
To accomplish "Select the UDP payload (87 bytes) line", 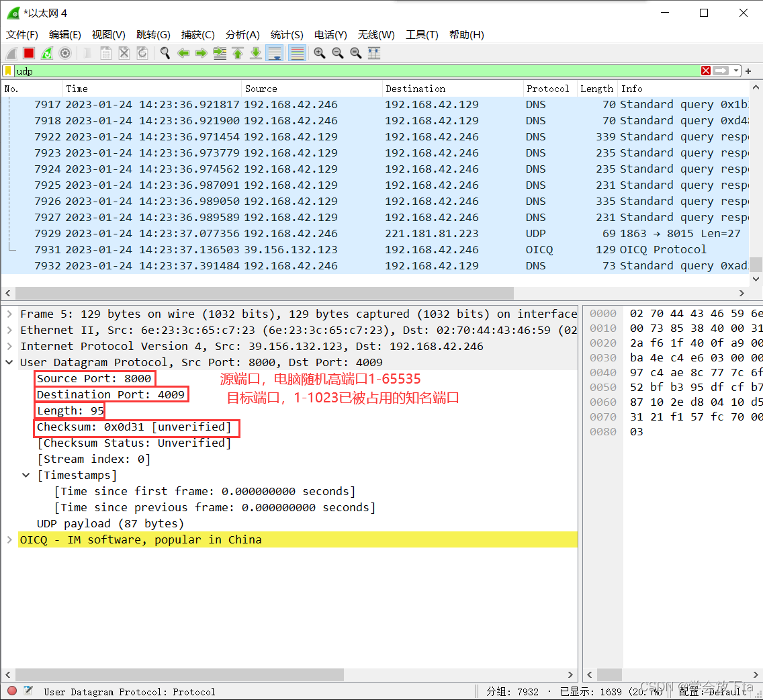I will (110, 523).
